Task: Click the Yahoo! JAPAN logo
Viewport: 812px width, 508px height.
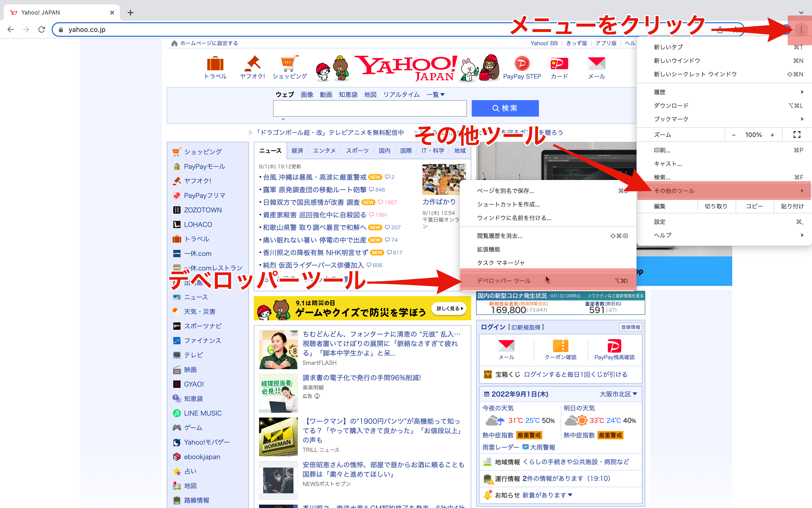Action: (x=406, y=68)
